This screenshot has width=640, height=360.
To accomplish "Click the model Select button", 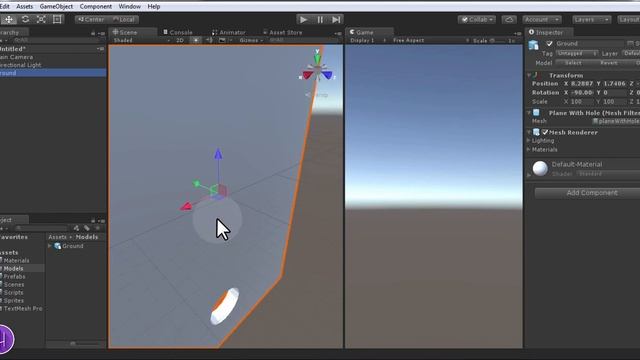I will pyautogui.click(x=573, y=63).
